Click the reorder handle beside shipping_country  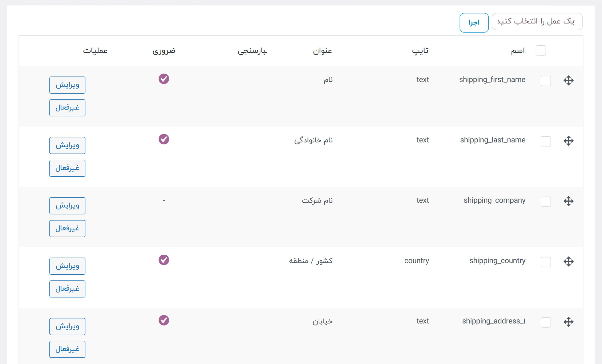pos(569,261)
